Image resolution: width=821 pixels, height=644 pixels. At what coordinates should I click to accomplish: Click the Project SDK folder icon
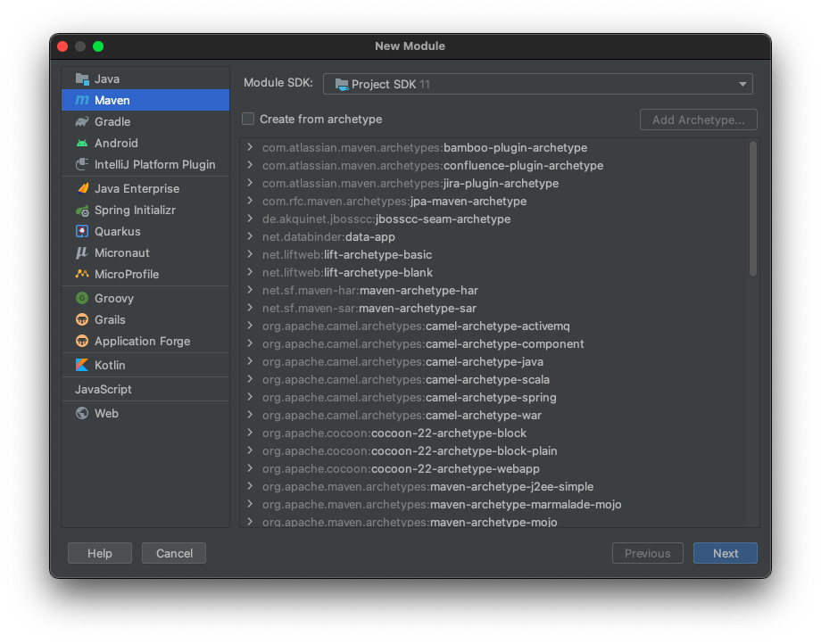(342, 84)
